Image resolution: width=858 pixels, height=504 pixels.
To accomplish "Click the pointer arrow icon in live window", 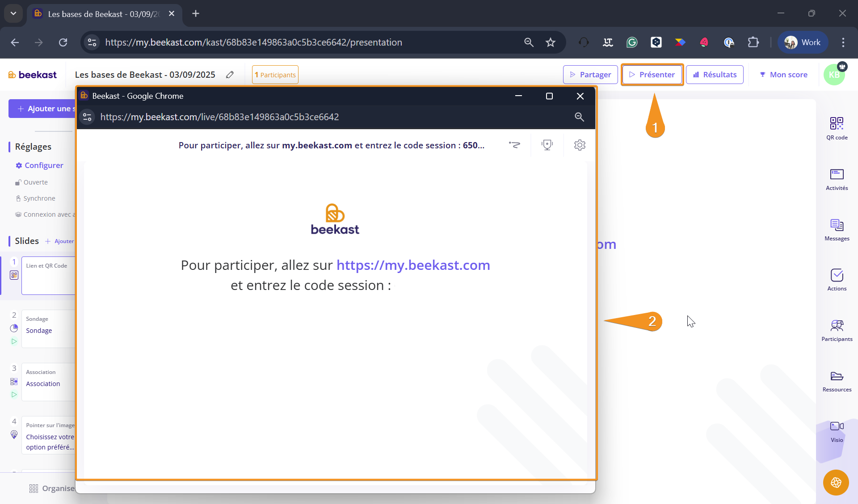I will coord(514,145).
